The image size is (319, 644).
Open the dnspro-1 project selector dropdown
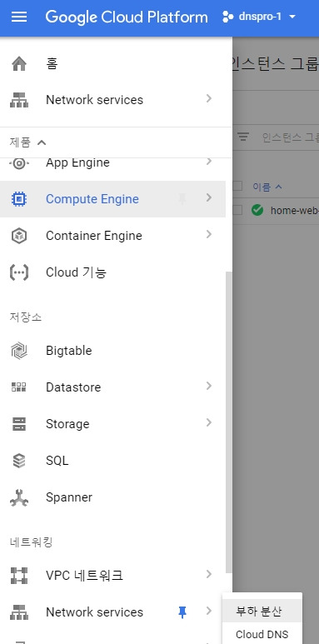259,17
